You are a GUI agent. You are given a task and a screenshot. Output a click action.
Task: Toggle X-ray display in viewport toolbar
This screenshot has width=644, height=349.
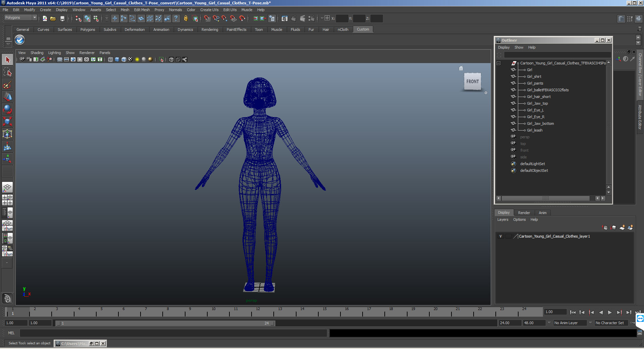coord(171,59)
